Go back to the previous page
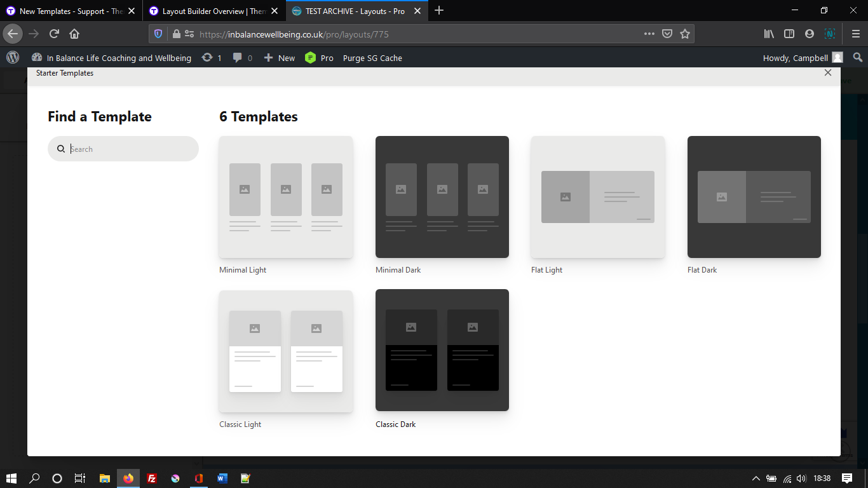Image resolution: width=868 pixels, height=488 pixels. (13, 34)
